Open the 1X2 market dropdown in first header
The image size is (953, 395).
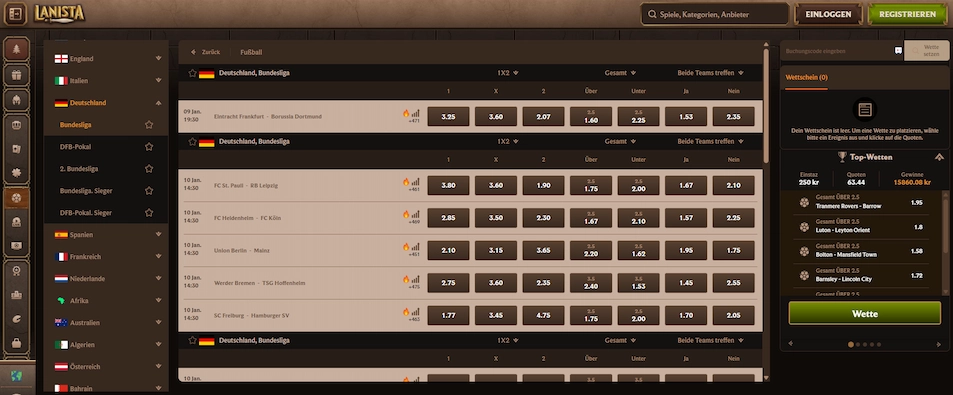pos(507,73)
